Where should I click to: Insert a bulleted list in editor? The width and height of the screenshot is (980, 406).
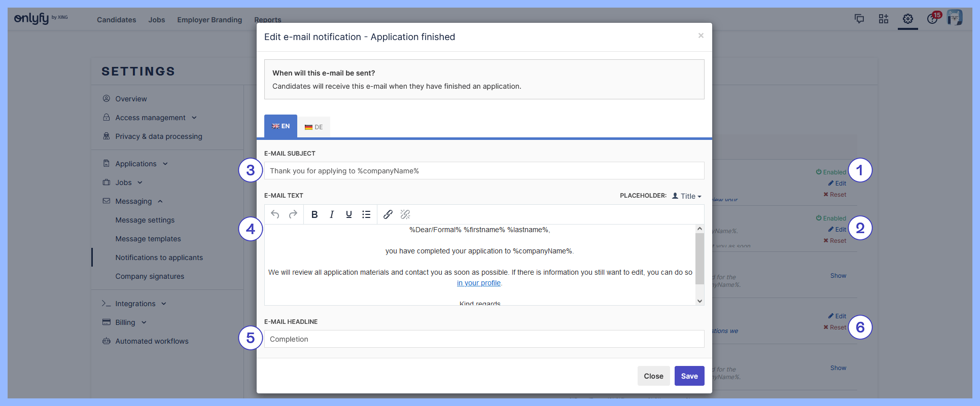tap(366, 214)
